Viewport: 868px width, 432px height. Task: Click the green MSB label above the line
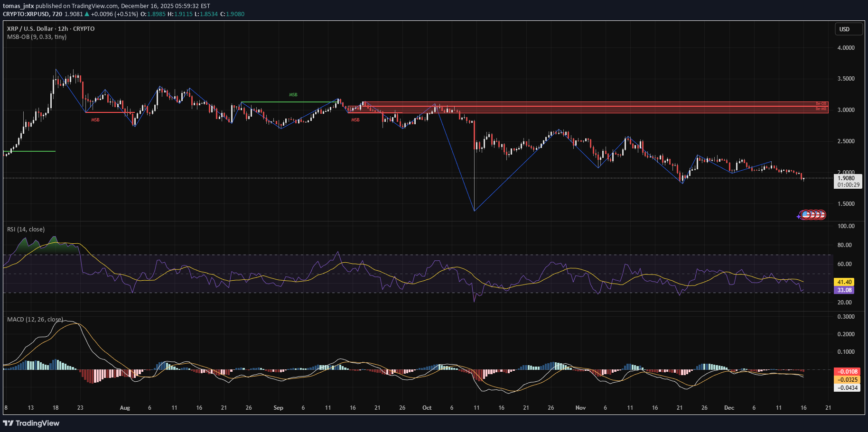(293, 95)
